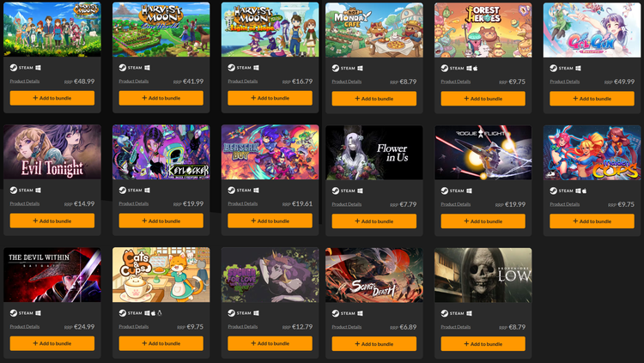Click the Apple icon on the Maiden Cops card
The image size is (644, 363).
pos(584,191)
